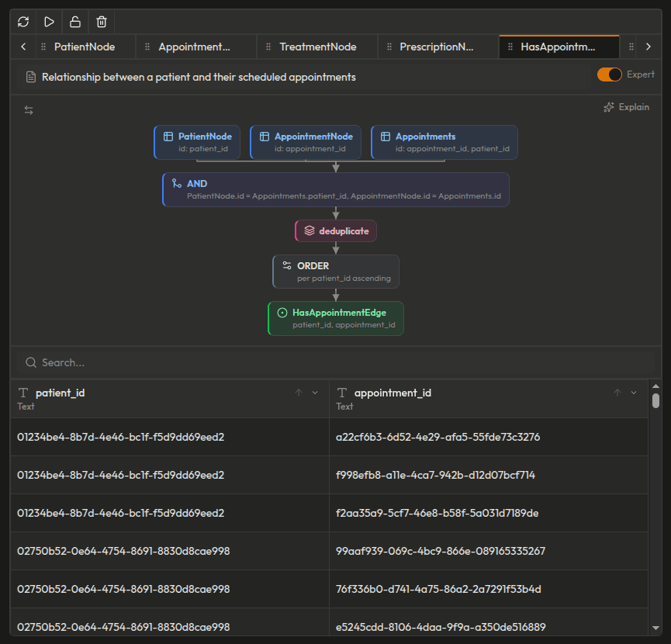
Task: Click the refresh icon in the toolbar
Action: 22,21
